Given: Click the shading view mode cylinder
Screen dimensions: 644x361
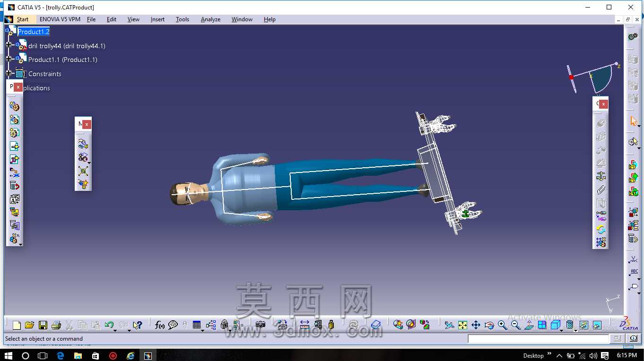Looking at the screenshot, I should (570, 325).
